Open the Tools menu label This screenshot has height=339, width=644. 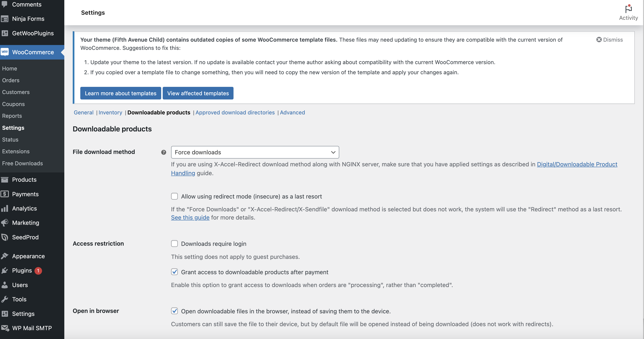[19, 299]
